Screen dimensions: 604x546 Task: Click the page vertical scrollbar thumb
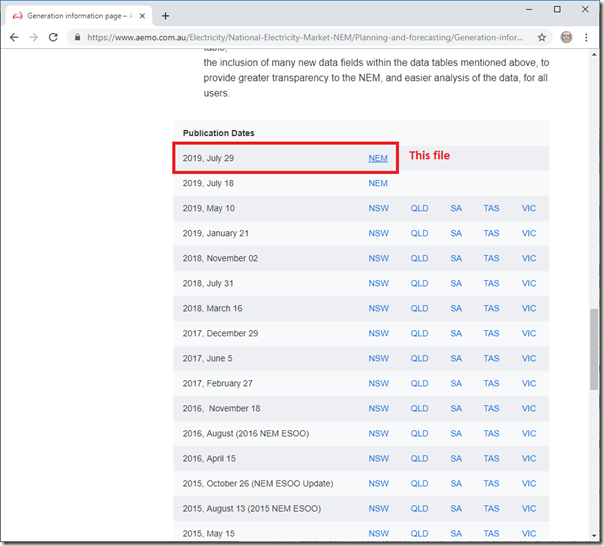pyautogui.click(x=594, y=349)
